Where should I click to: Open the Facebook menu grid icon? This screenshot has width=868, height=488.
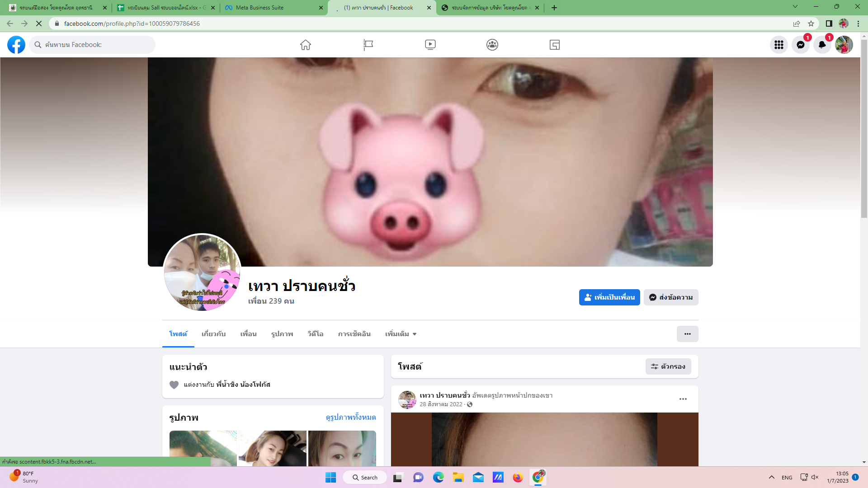click(x=778, y=45)
